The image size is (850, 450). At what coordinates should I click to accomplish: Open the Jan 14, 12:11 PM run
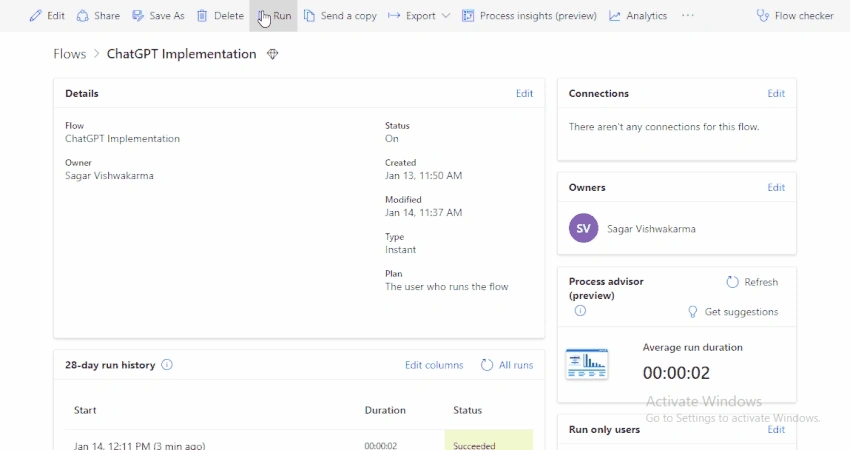[x=139, y=445]
